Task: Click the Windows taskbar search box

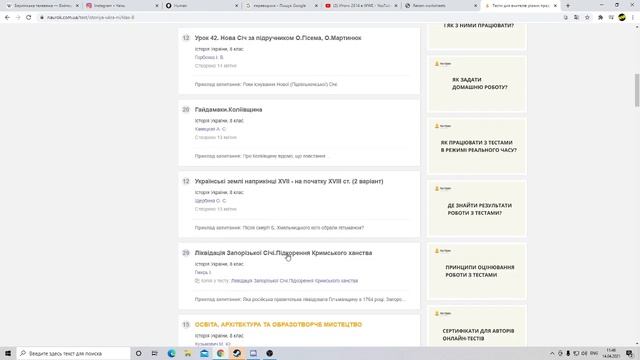Action: (73, 353)
